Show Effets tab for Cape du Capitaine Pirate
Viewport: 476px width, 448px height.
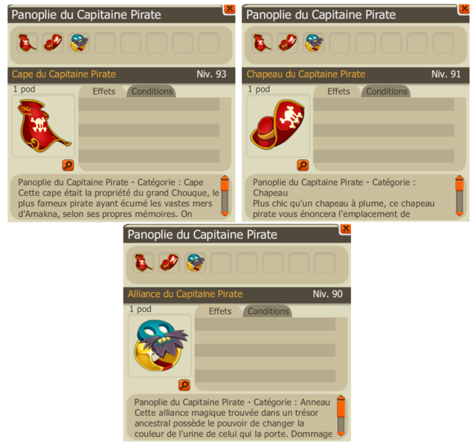point(104,91)
